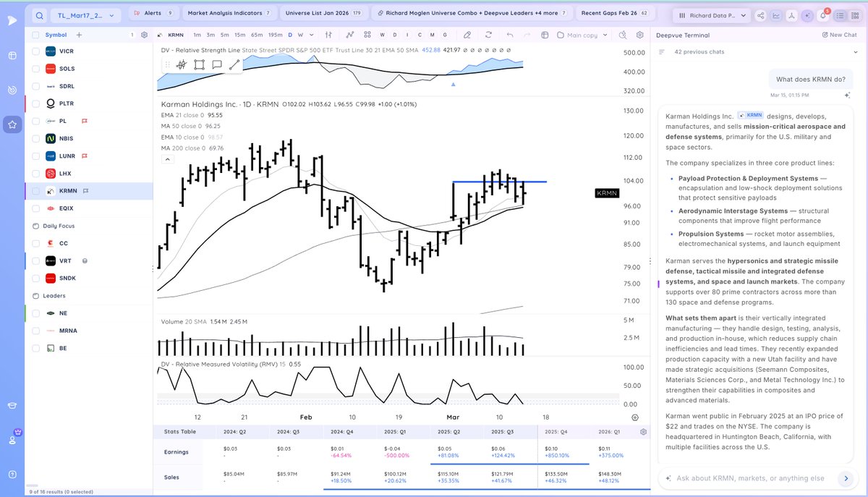Screen dimensions: 868x497
Task: Check the VICR row checkbox
Action: click(x=35, y=51)
